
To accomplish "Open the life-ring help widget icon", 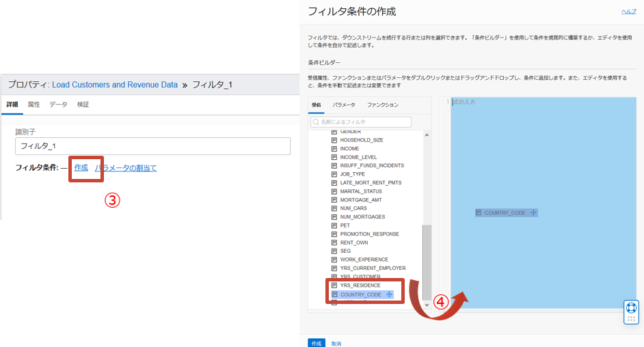I will [631, 307].
